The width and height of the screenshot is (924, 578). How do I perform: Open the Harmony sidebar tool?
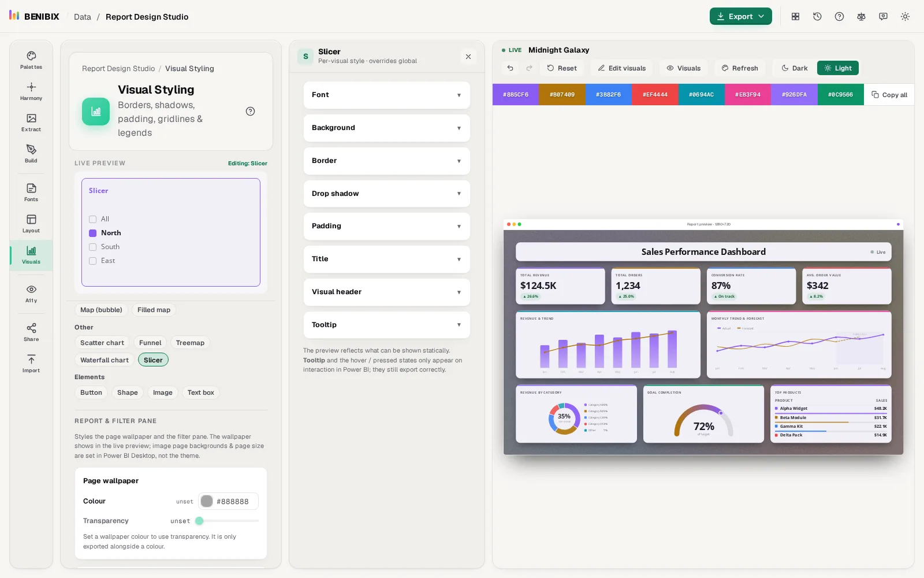[x=31, y=91]
